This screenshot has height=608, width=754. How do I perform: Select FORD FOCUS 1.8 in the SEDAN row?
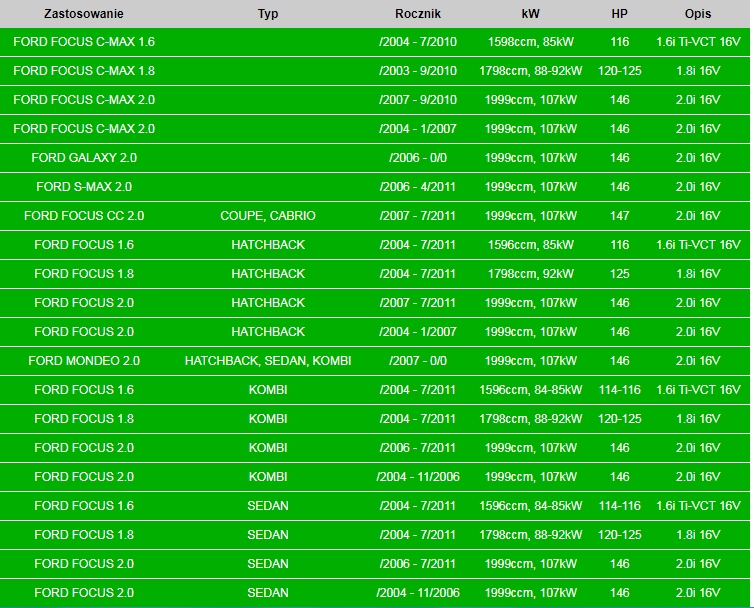tap(84, 534)
